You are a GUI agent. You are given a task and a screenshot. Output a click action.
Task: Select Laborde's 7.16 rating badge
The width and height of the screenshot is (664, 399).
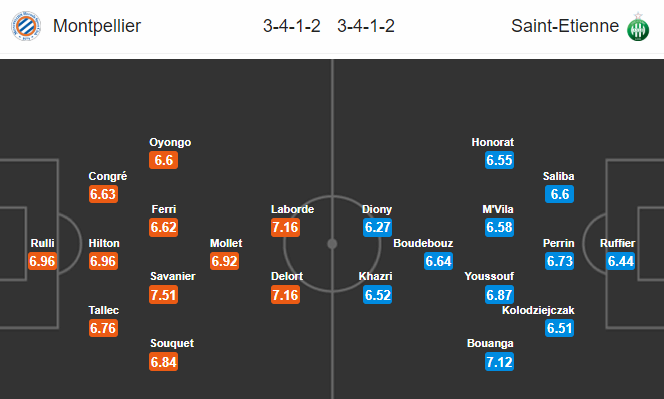click(x=285, y=227)
